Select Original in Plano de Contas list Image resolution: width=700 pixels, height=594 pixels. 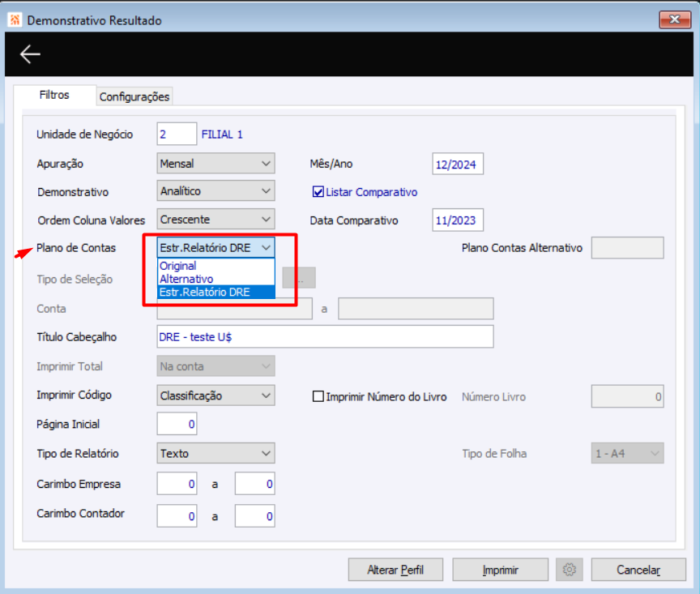(216, 266)
